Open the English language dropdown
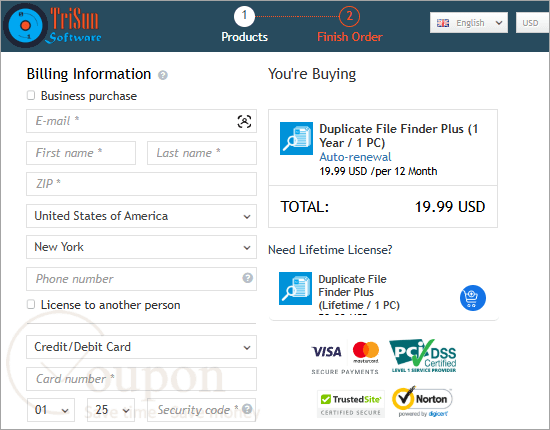 coord(469,23)
